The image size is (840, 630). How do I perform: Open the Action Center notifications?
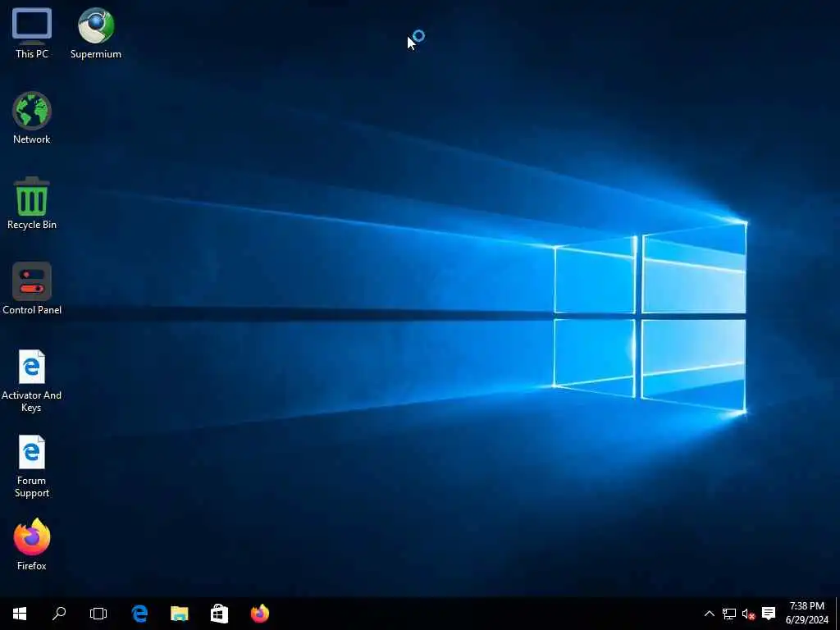(769, 614)
